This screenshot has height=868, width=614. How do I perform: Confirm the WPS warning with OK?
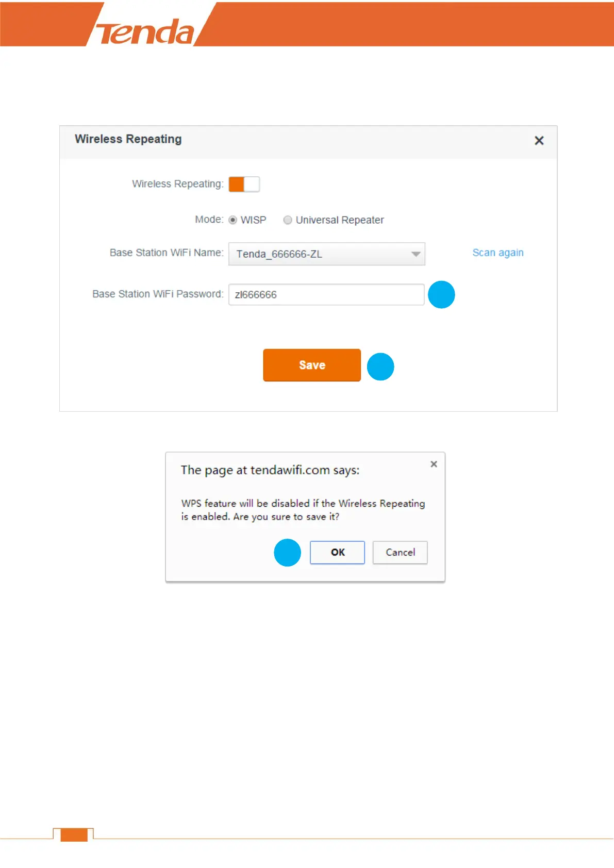click(338, 553)
